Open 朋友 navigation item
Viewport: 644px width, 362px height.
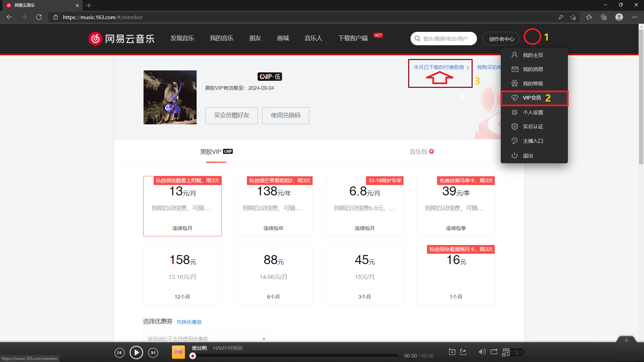point(255,38)
